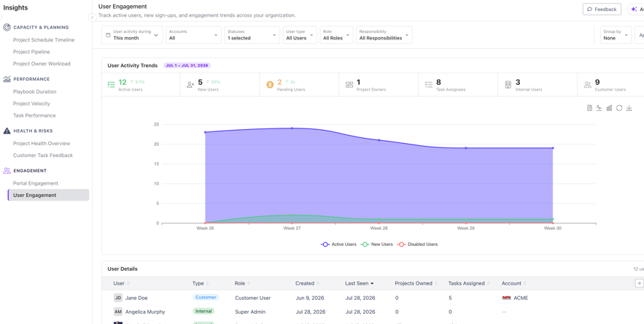Click Internal badge for Angelica Murphy
The image size is (644, 324).
click(x=203, y=312)
